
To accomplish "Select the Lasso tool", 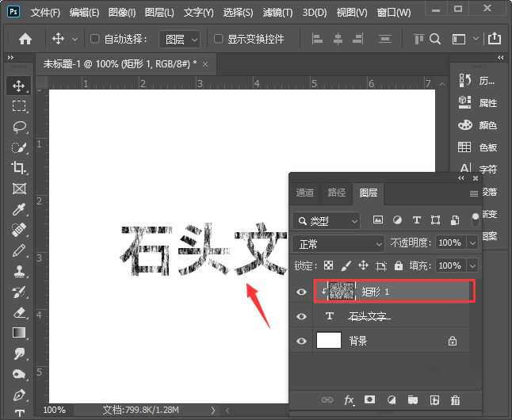I will 19,126.
